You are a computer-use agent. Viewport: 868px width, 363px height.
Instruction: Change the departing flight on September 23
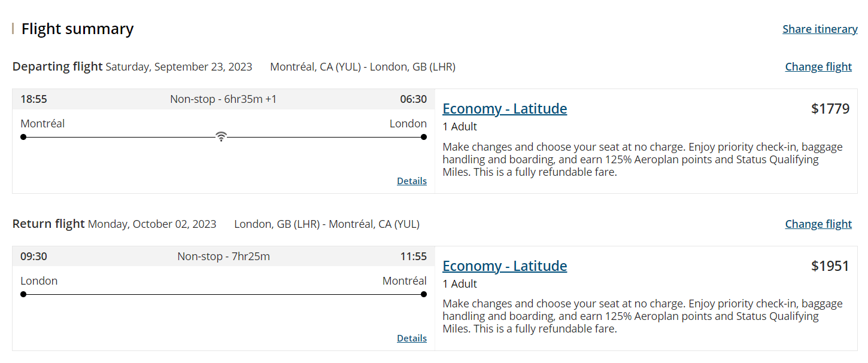point(818,67)
